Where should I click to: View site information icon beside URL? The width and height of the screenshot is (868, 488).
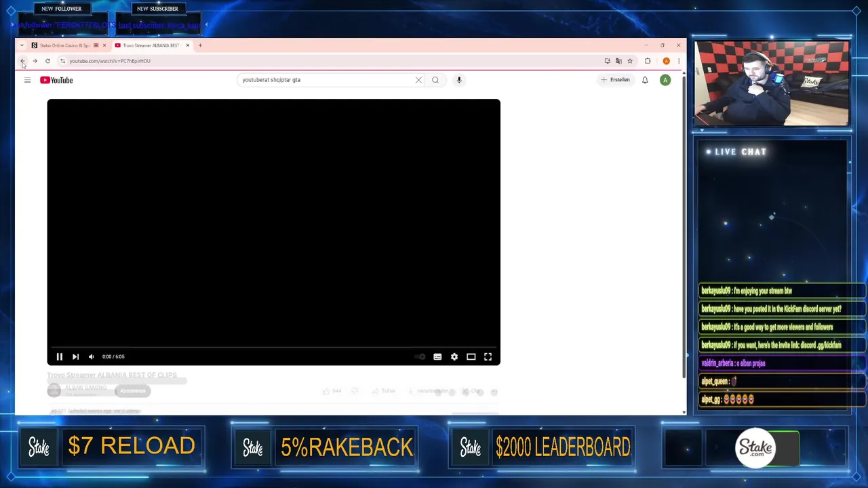pos(62,61)
